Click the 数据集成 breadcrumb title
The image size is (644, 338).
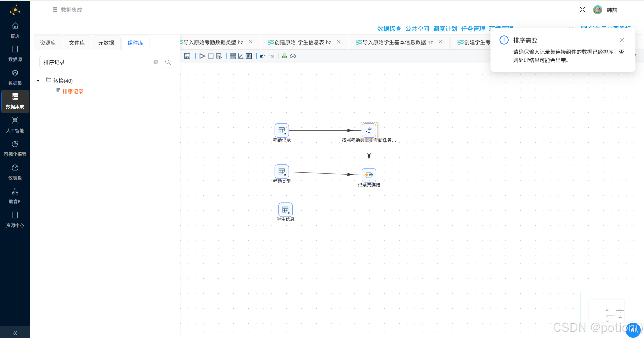click(71, 10)
